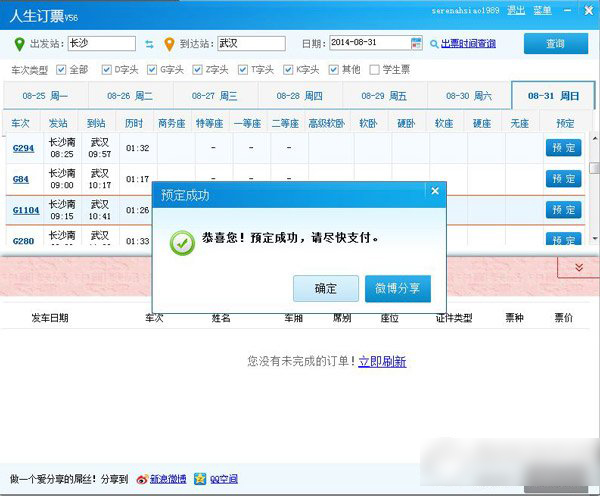Click the 立即刷新 link

[x=382, y=361]
